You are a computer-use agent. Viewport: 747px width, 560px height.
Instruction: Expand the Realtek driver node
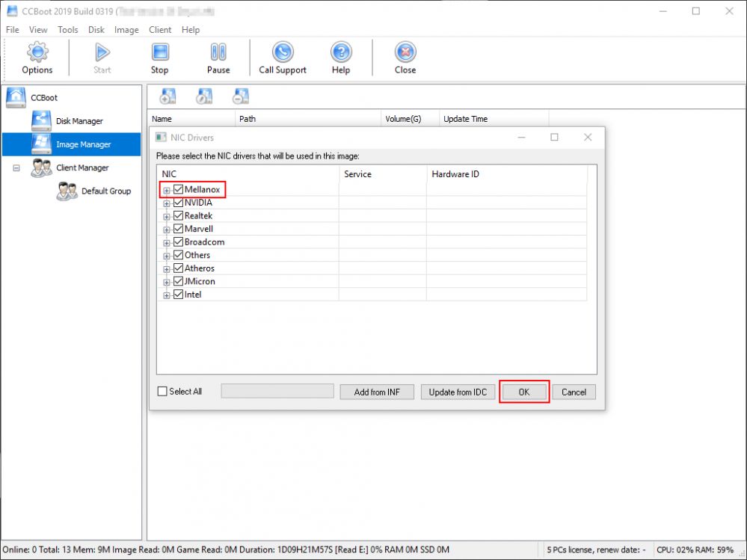(166, 217)
